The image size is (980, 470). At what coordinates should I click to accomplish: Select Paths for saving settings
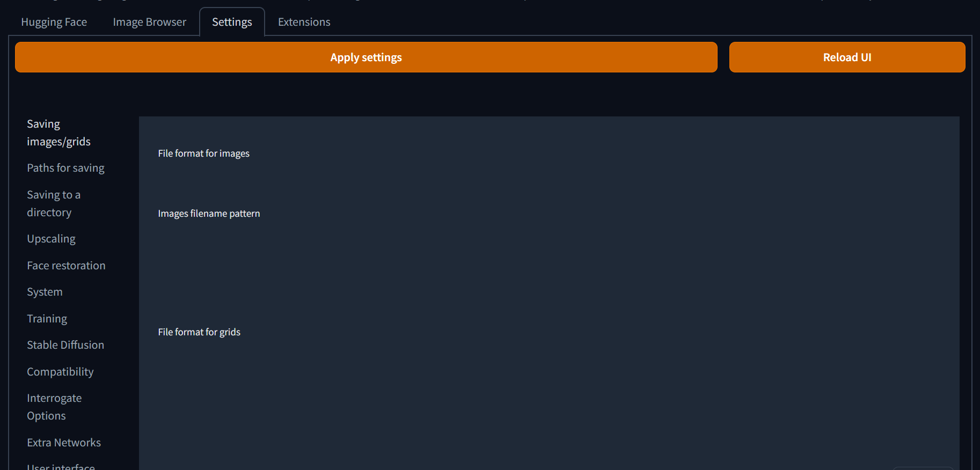pos(65,167)
